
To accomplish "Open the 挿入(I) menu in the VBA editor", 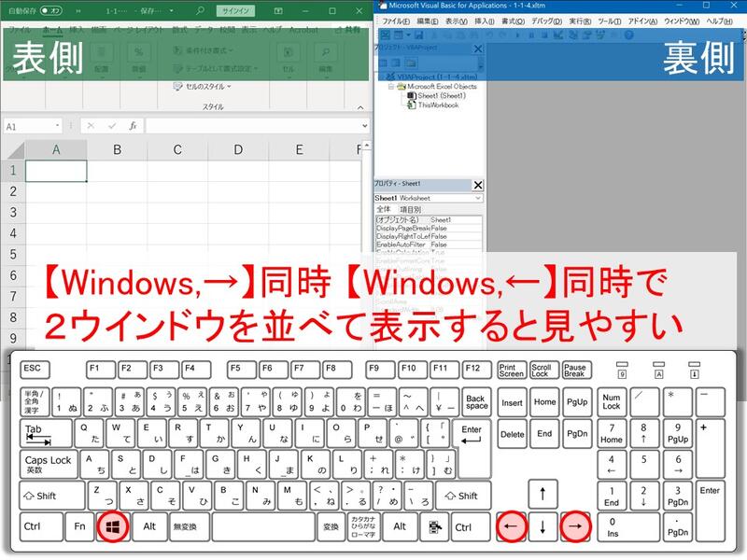I will [484, 21].
